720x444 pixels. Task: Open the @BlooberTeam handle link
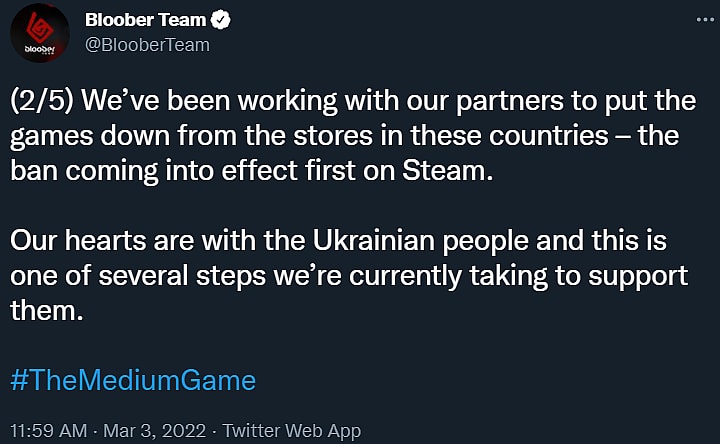click(147, 44)
